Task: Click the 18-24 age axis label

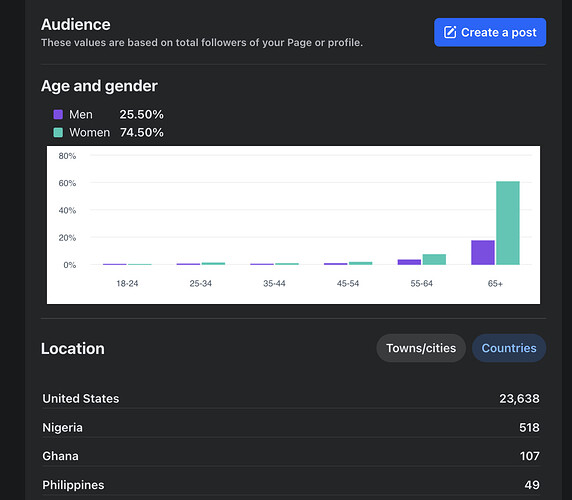Action: pos(127,283)
